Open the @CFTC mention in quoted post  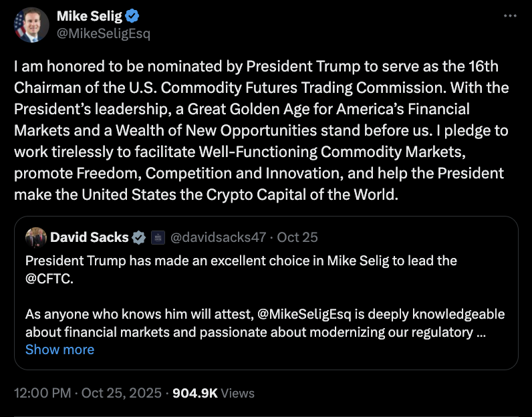point(47,278)
